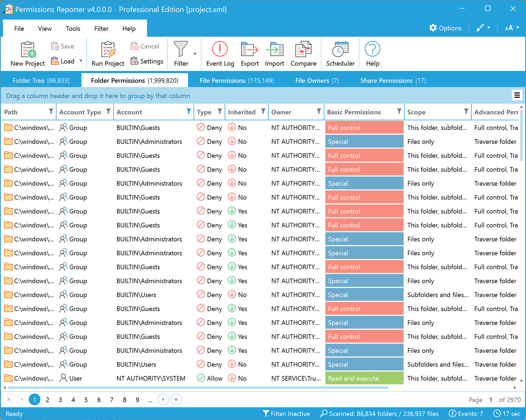The image size is (526, 420).
Task: Toggle the Account column filter
Action: point(189,112)
